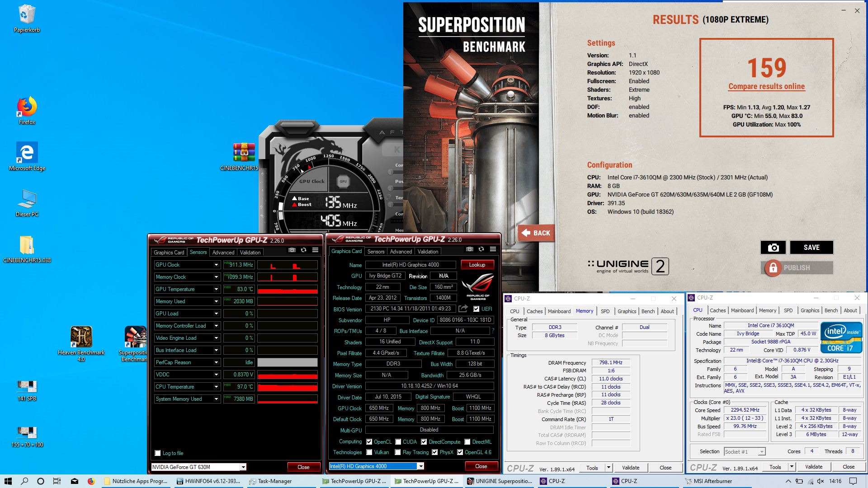This screenshot has width=868, height=488.
Task: Open taskbar search
Action: (24, 481)
